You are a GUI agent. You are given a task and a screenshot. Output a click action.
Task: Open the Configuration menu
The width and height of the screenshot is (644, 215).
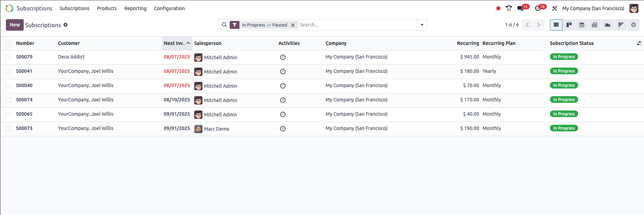(169, 8)
